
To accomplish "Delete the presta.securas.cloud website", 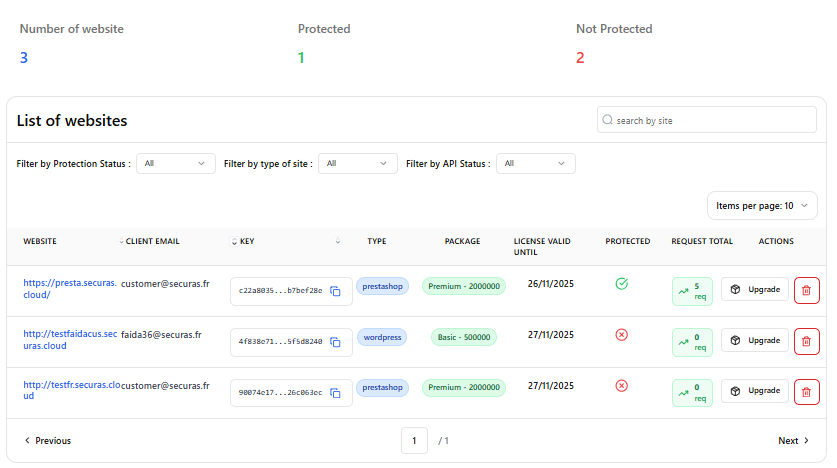I will (x=806, y=290).
